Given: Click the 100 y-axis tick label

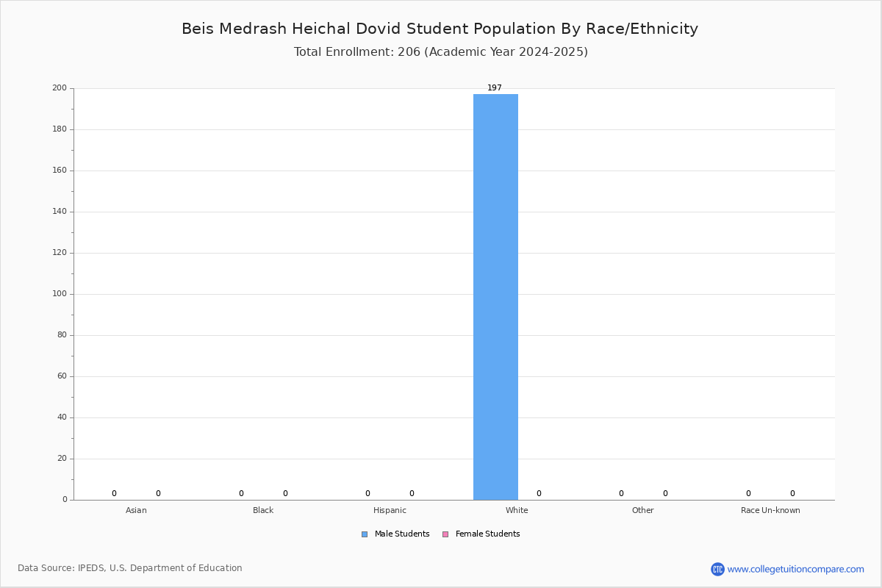Looking at the screenshot, I should [x=60, y=294].
